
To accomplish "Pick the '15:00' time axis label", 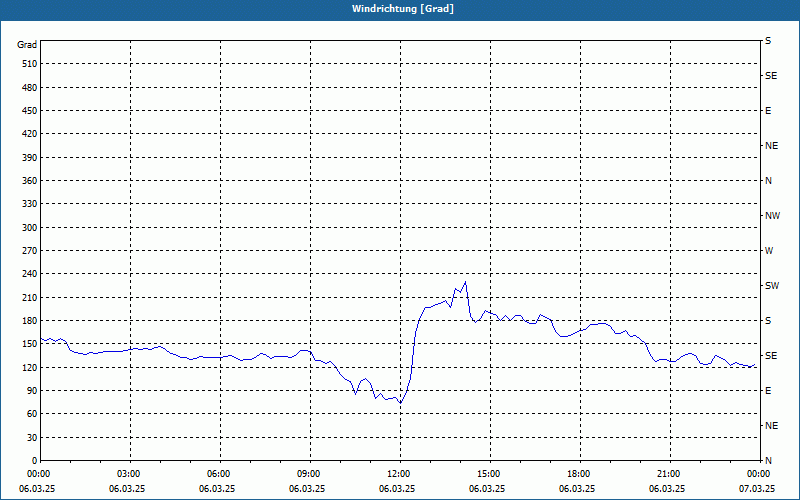I will pos(488,474).
